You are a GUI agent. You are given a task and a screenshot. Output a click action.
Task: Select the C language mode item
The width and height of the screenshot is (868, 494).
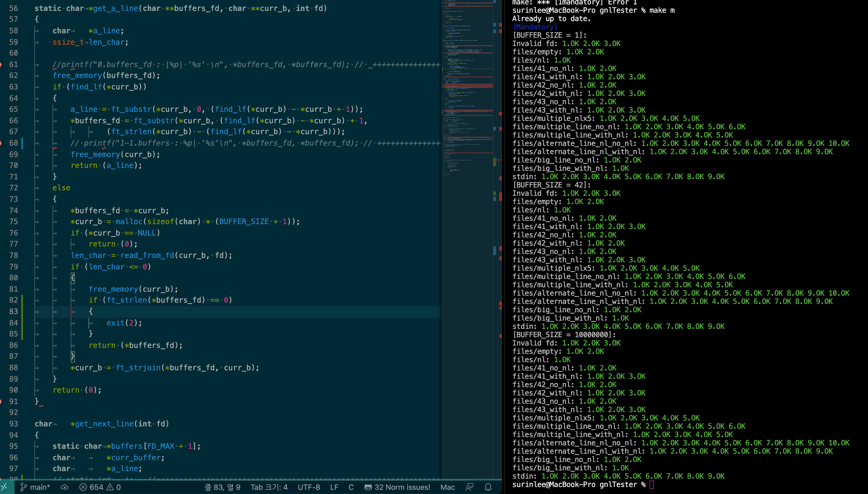[x=351, y=487]
